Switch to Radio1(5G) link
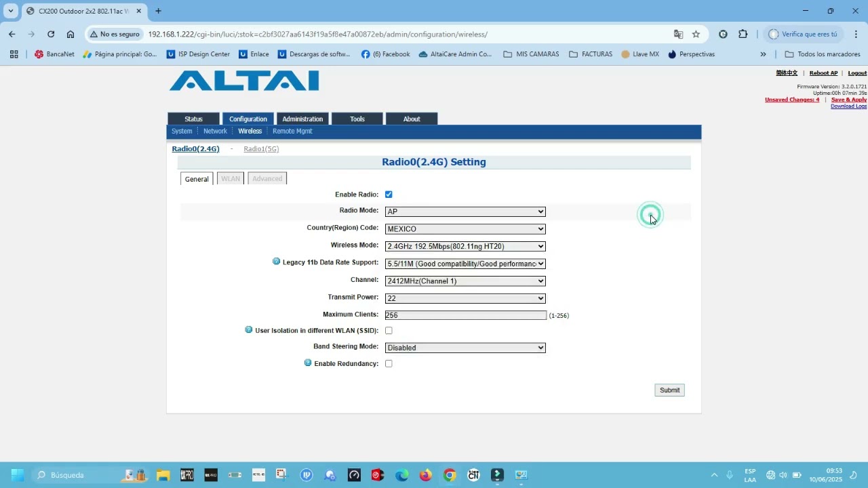 [261, 149]
